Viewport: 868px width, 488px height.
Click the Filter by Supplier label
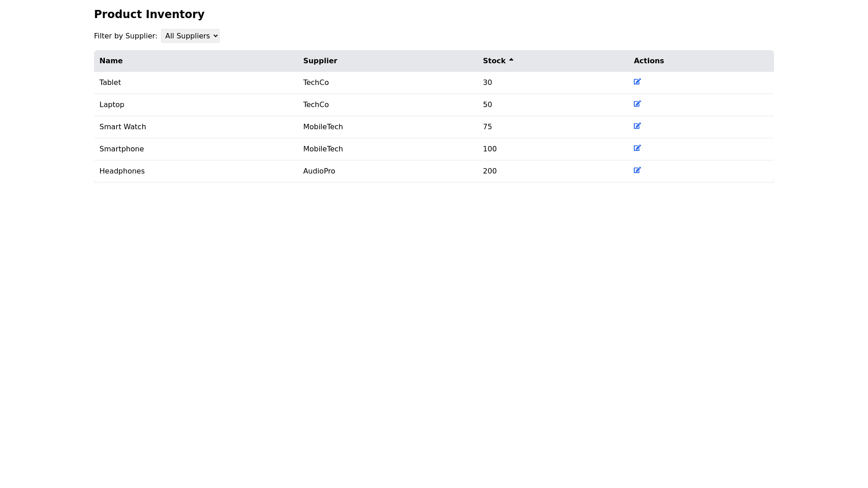coord(125,36)
